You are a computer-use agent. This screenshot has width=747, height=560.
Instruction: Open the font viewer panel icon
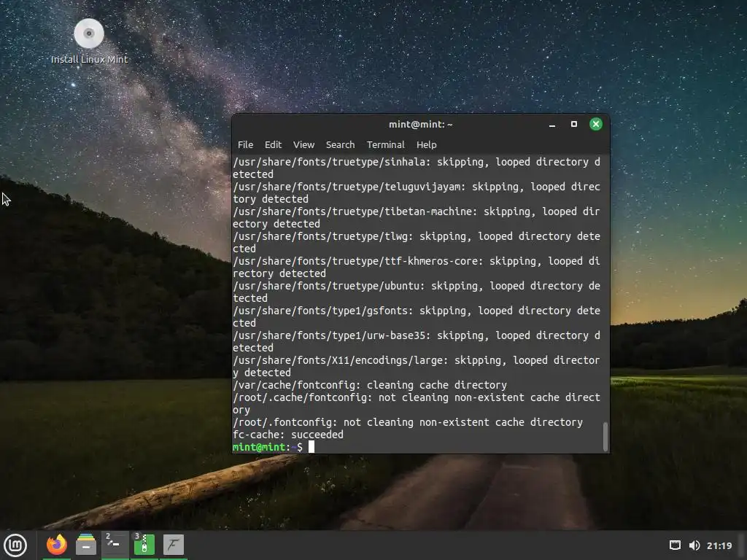(x=173, y=545)
